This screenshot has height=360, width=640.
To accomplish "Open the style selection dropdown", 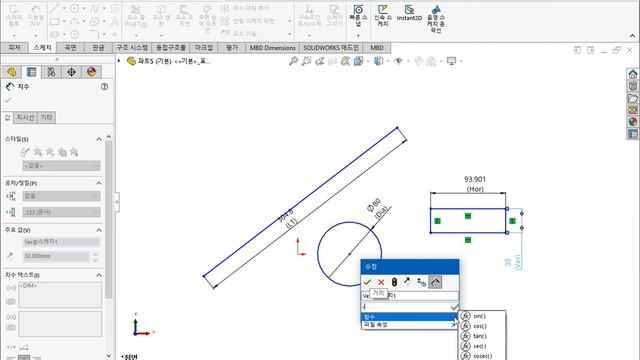I will click(x=61, y=166).
